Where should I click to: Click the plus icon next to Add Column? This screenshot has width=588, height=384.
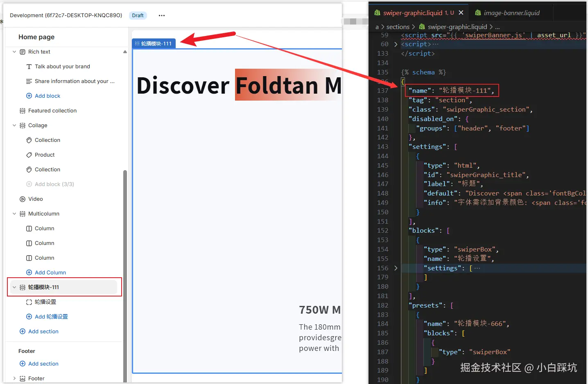coord(29,273)
